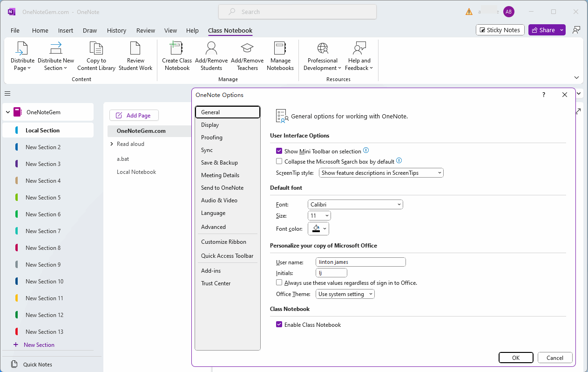Click the Professional Development globe icon
The image size is (588, 372).
click(323, 48)
